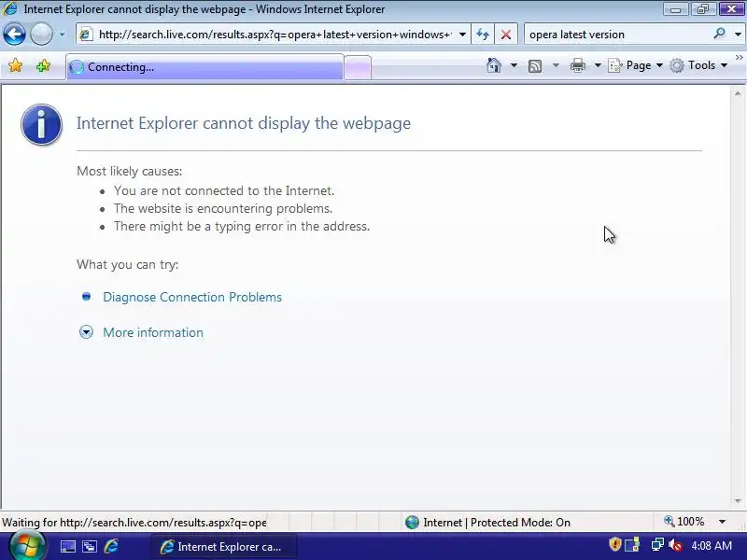
Task: Click the muted volume tray icon
Action: 675,544
